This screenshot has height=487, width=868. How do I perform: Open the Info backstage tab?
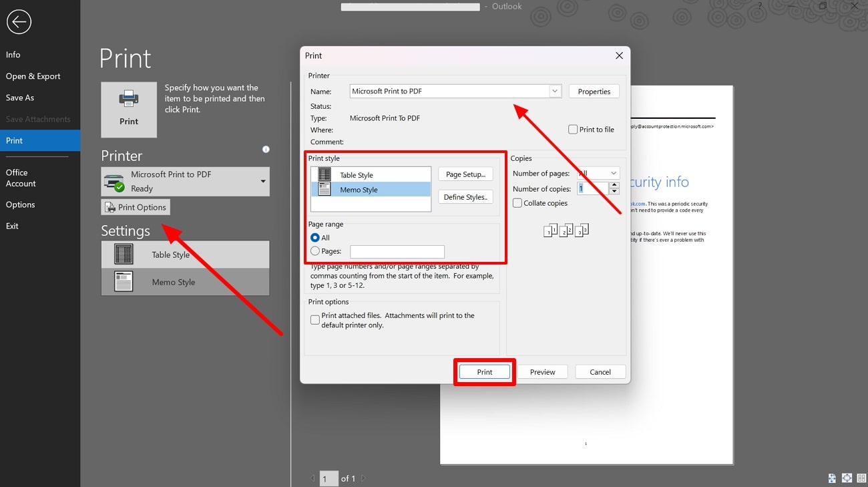coord(40,55)
